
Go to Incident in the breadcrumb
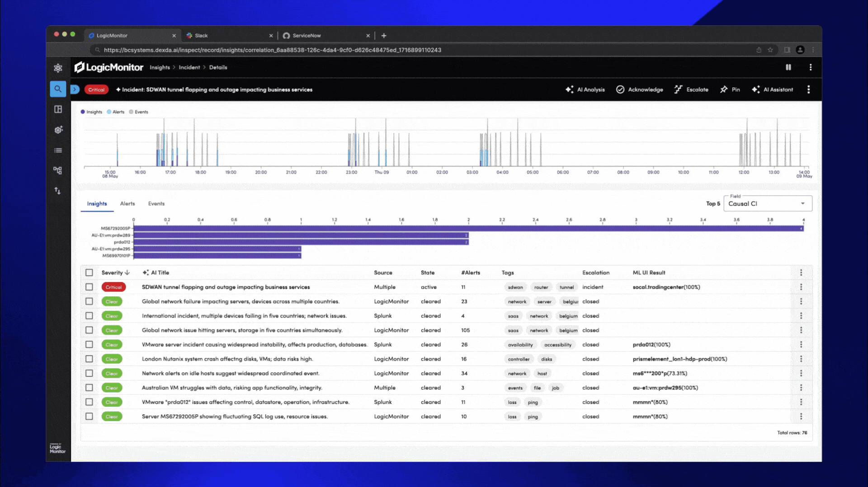pyautogui.click(x=189, y=67)
